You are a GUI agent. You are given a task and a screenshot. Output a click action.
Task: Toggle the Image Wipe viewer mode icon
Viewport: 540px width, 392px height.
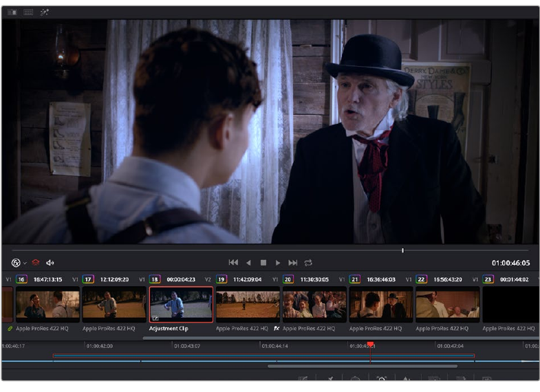12,12
